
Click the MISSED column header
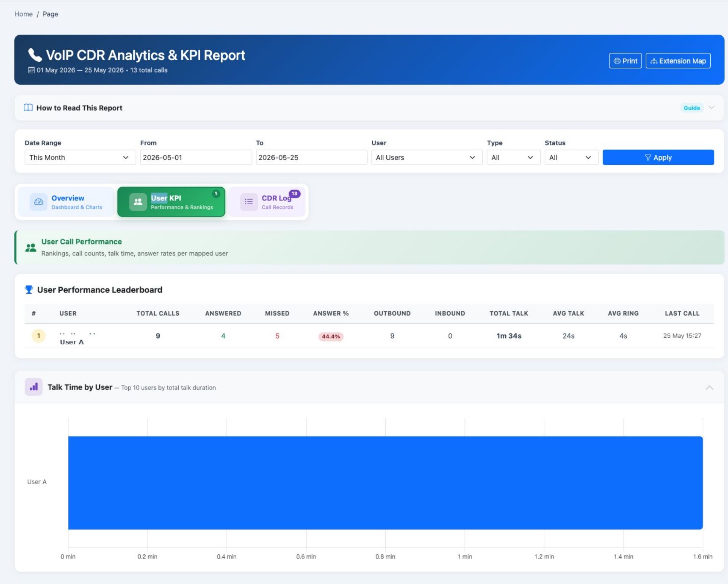point(277,314)
